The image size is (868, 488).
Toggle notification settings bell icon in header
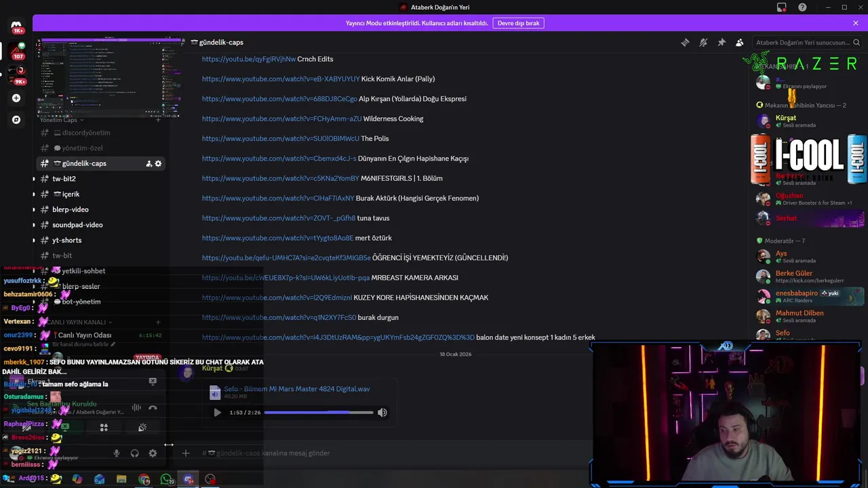(x=703, y=42)
